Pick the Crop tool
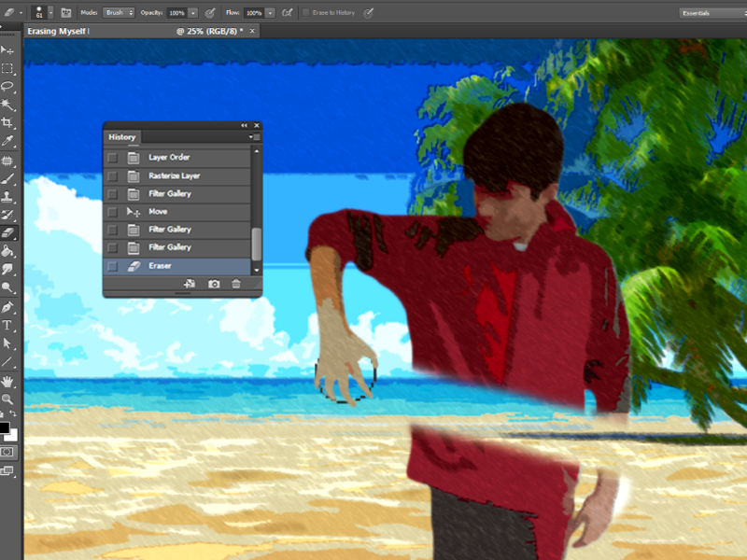Image resolution: width=747 pixels, height=560 pixels. [x=7, y=122]
